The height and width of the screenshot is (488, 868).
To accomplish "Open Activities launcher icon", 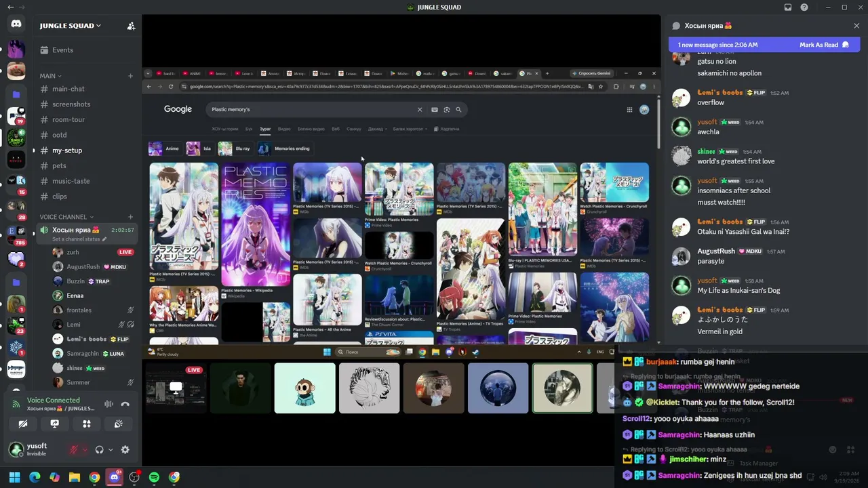I will tap(87, 424).
